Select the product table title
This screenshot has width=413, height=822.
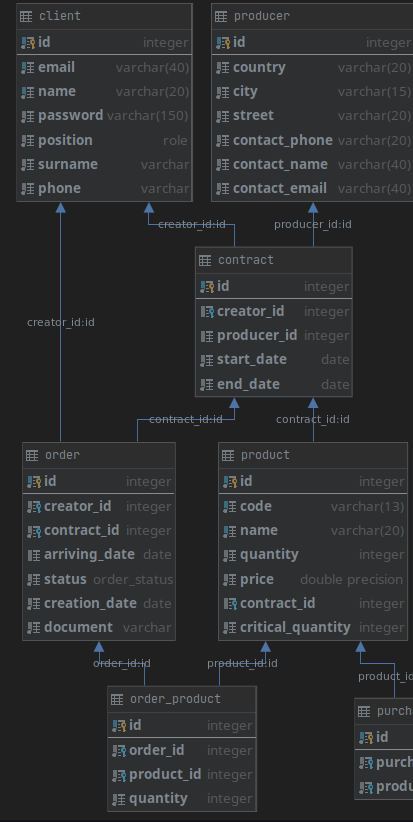point(265,455)
